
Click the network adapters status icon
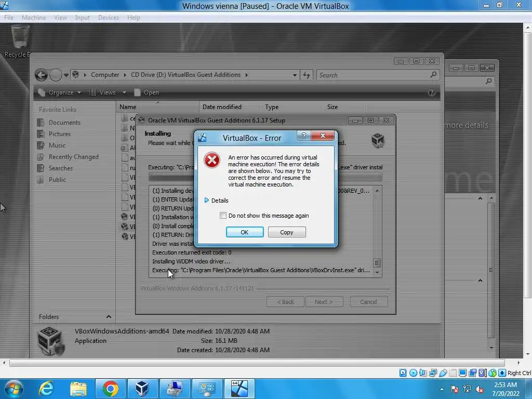pos(433,373)
